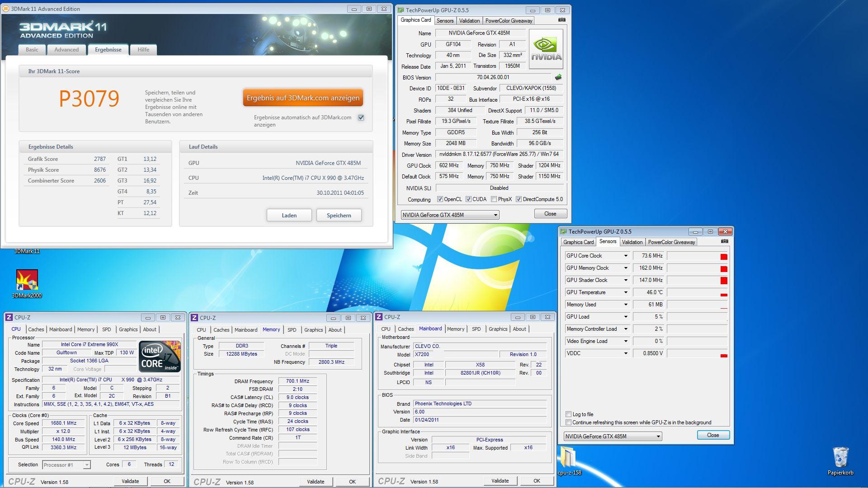
Task: Open the Hilfe tab in 3DMark 11
Action: (143, 50)
